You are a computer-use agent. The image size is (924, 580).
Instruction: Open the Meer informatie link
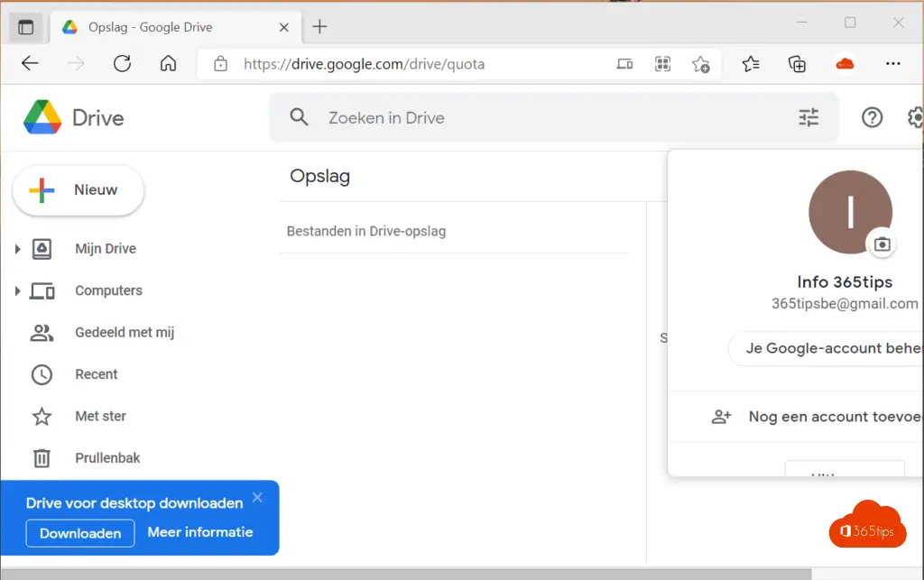tap(200, 532)
